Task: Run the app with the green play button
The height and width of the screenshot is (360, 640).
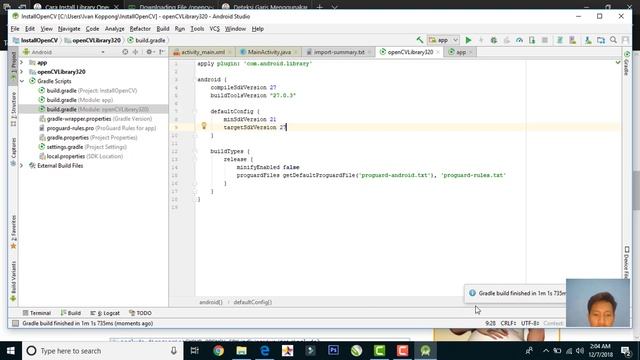Action: [x=468, y=40]
